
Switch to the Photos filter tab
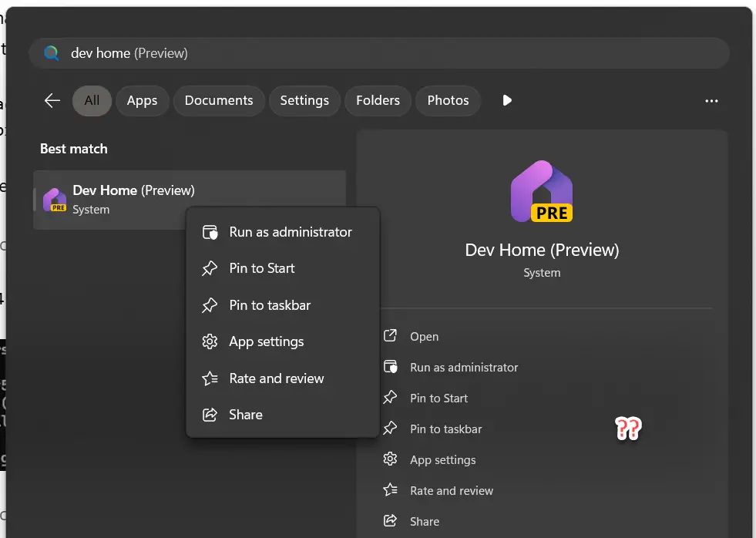(448, 100)
